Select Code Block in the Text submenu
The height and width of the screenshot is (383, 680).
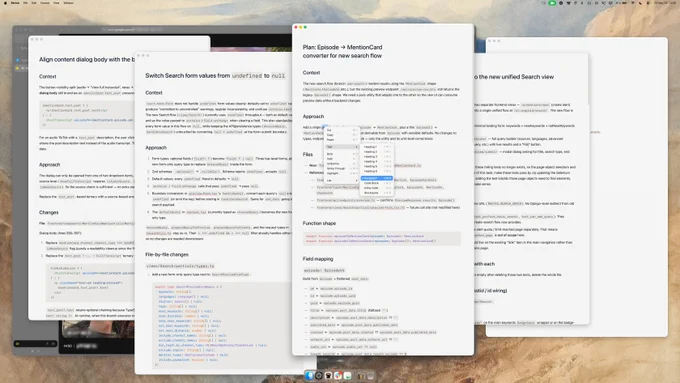377,183
